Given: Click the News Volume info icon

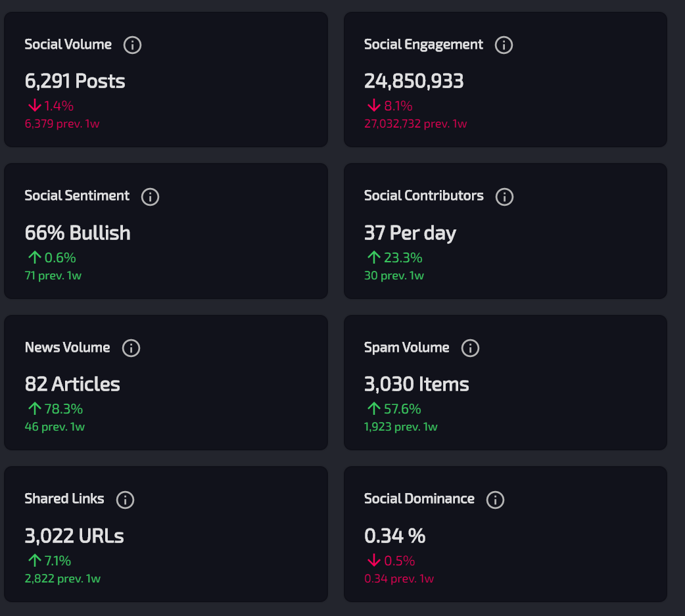Looking at the screenshot, I should pos(131,348).
